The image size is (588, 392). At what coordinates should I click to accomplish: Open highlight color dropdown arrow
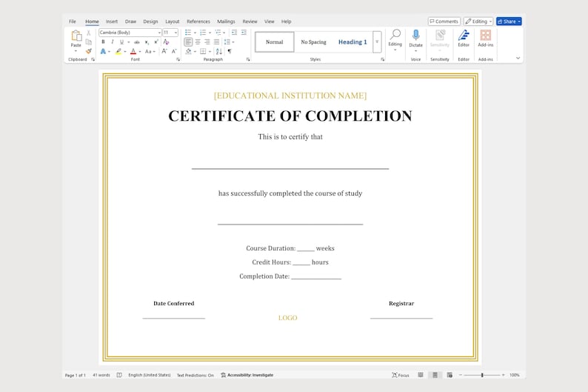pyautogui.click(x=125, y=52)
